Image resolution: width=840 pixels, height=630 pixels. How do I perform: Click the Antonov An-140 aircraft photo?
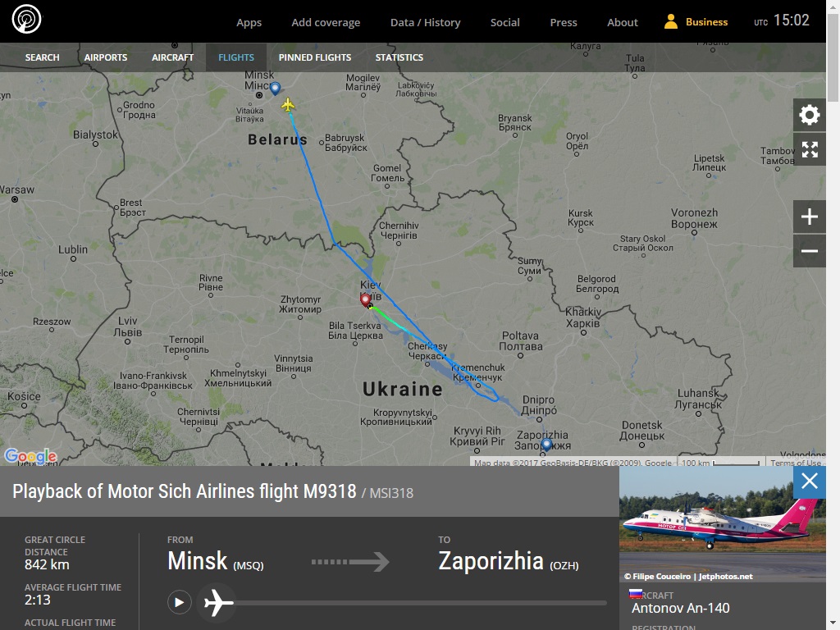click(x=722, y=524)
